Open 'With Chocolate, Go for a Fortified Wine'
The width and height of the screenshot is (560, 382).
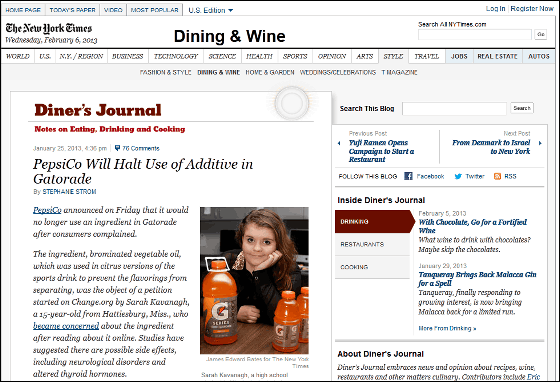click(x=472, y=226)
